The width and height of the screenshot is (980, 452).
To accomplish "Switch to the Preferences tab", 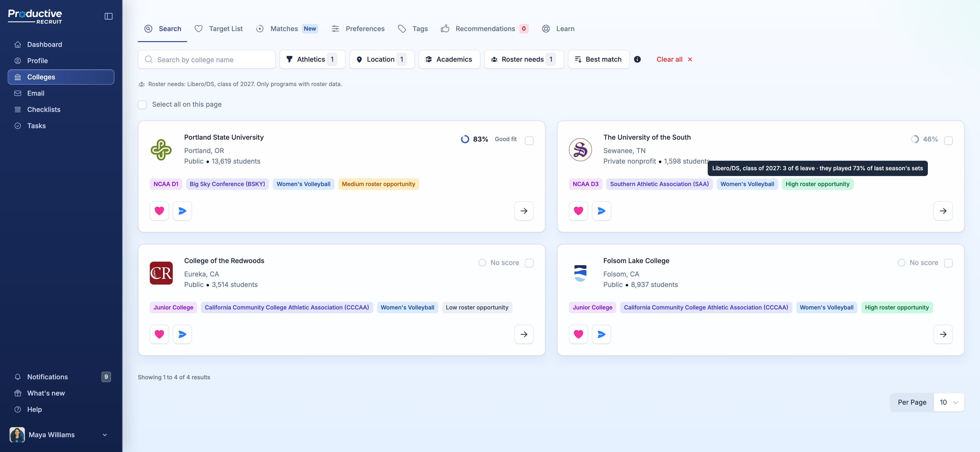I will click(358, 29).
